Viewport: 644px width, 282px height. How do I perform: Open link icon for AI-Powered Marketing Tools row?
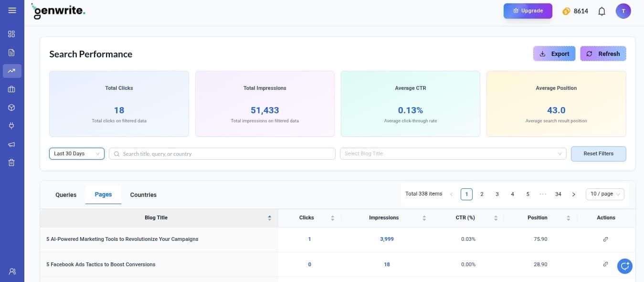click(605, 239)
